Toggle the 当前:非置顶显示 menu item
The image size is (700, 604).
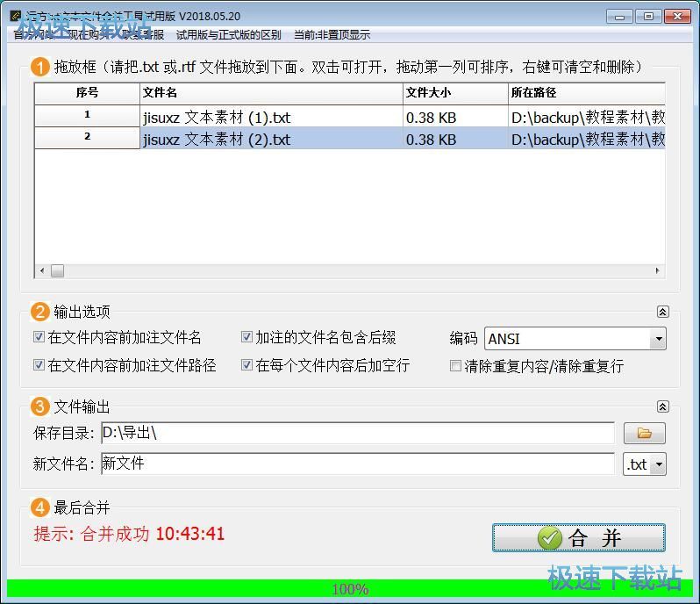pos(332,35)
